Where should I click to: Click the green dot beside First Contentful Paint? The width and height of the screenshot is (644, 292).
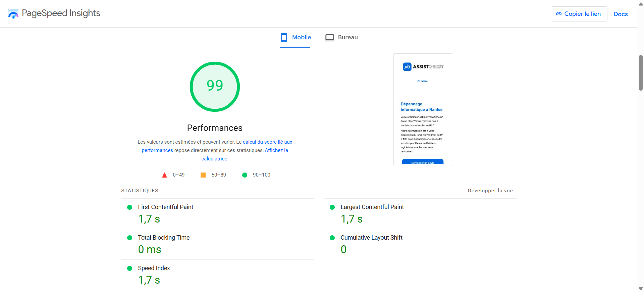[129, 207]
